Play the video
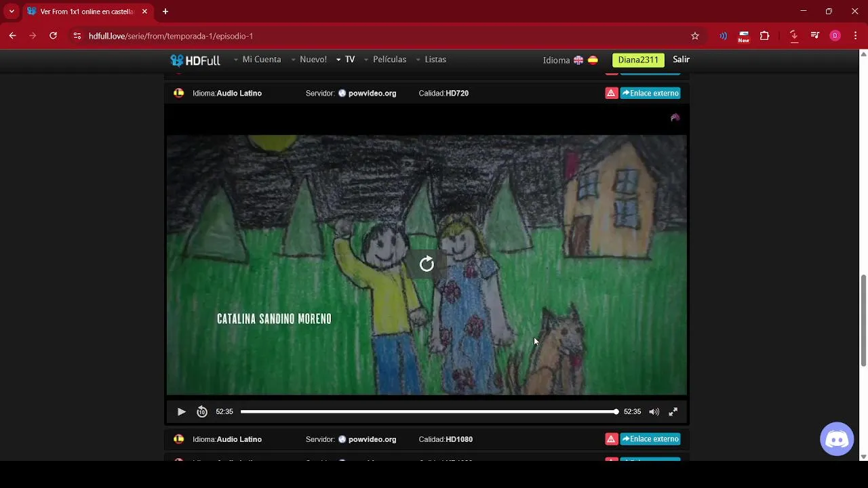868x488 pixels. (x=181, y=412)
